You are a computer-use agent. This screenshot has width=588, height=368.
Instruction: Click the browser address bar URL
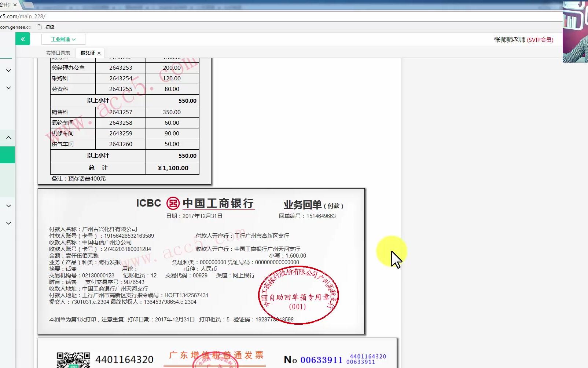pyautogui.click(x=23, y=17)
